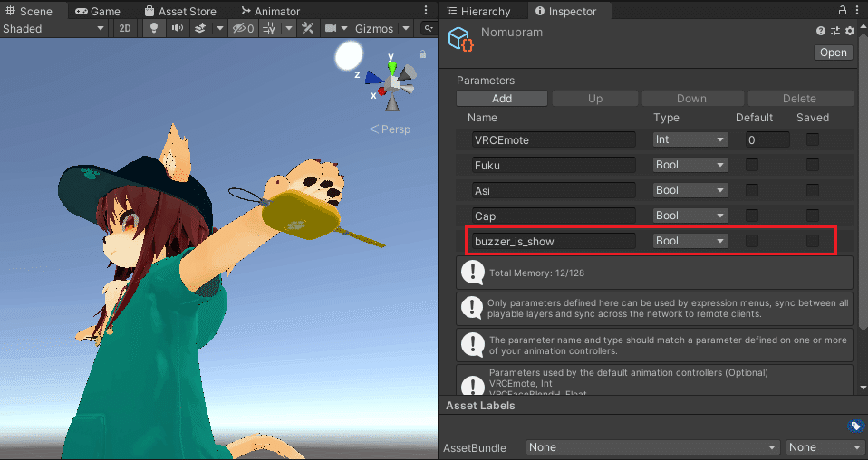Toggle the scene grid icon
This screenshot has width=868, height=460.
coord(270,28)
